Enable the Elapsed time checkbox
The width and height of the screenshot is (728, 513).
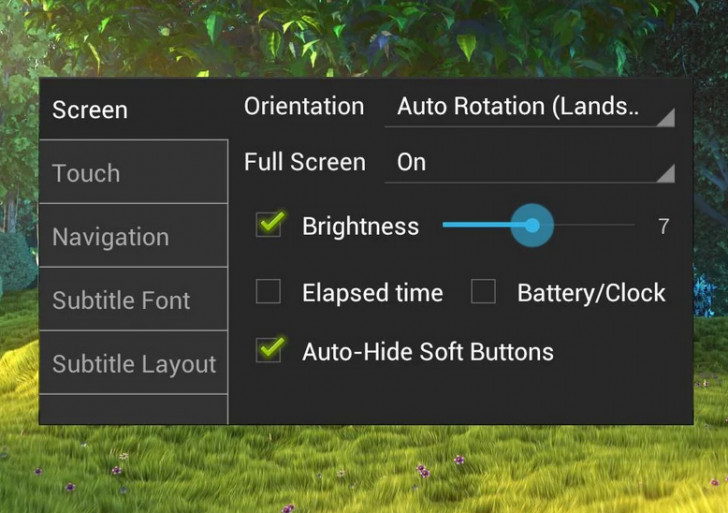click(268, 292)
